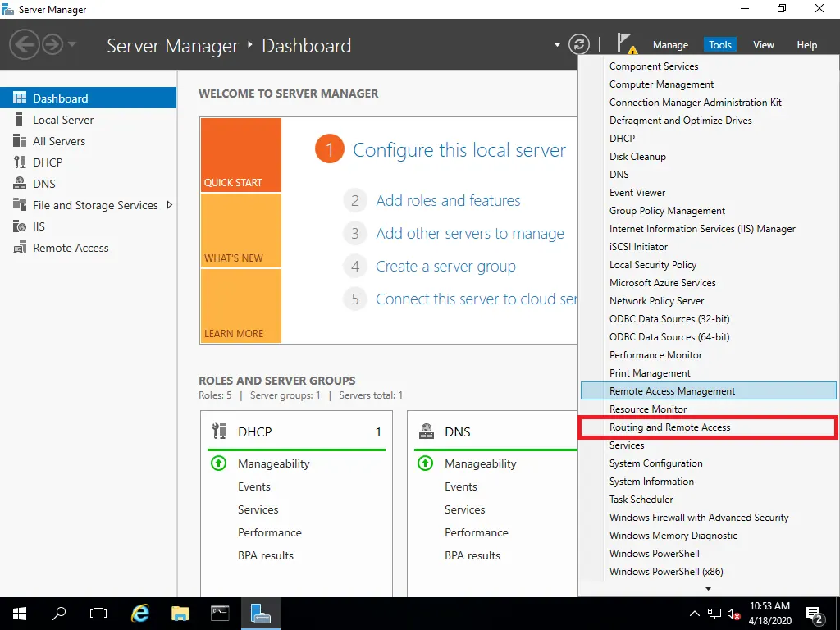This screenshot has width=840, height=630.
Task: Open Task Scheduler from Tools menu
Action: tap(708, 500)
